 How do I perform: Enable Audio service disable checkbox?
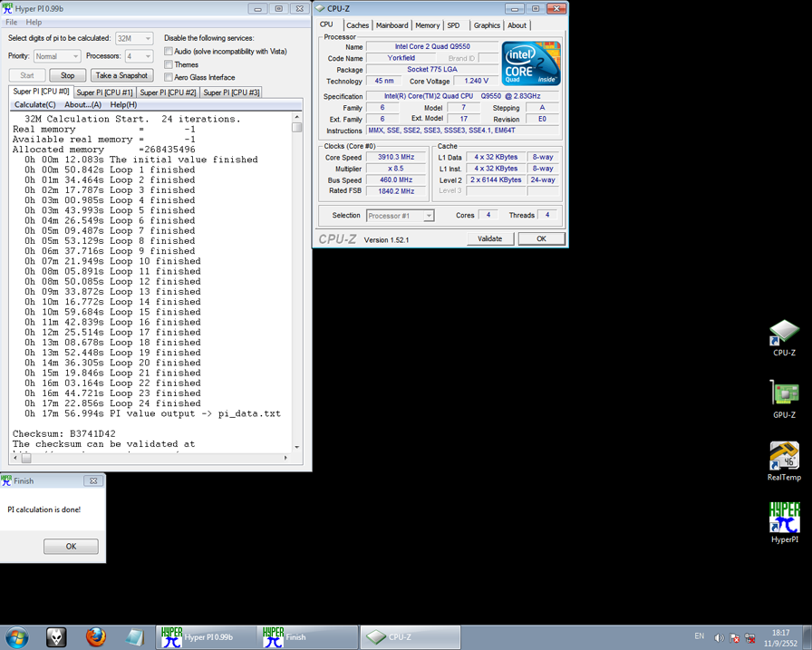point(169,52)
